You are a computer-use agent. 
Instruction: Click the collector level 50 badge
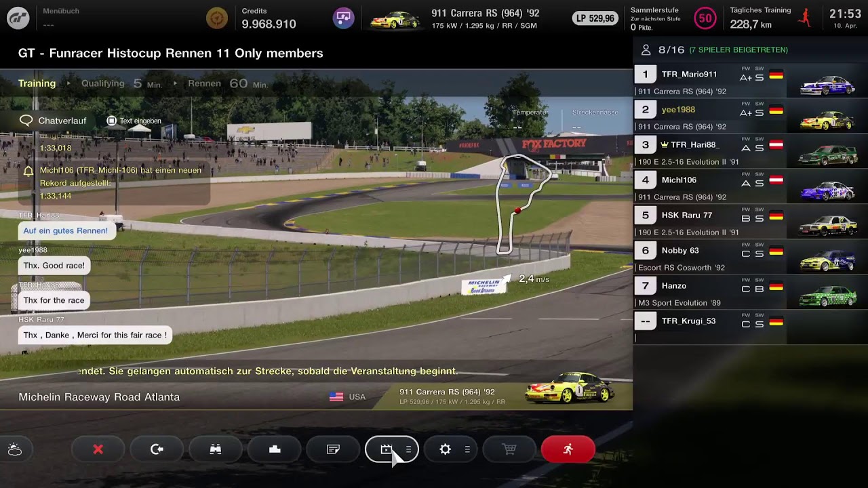pyautogui.click(x=705, y=18)
